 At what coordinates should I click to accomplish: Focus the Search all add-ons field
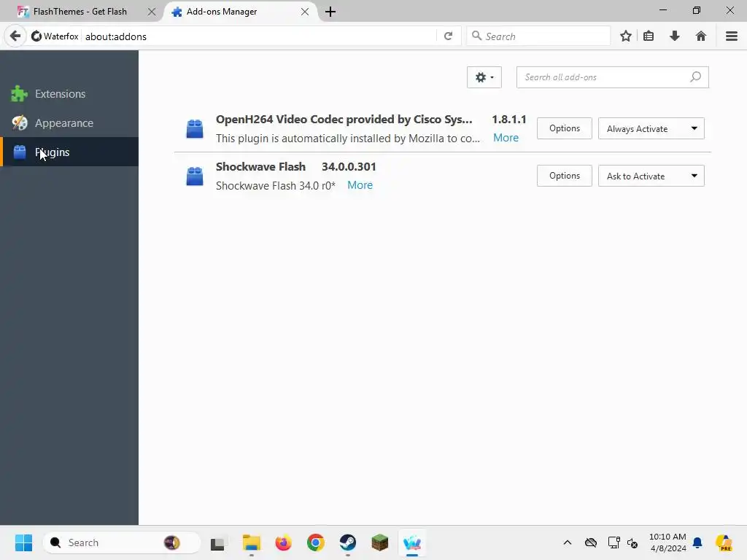tap(612, 77)
